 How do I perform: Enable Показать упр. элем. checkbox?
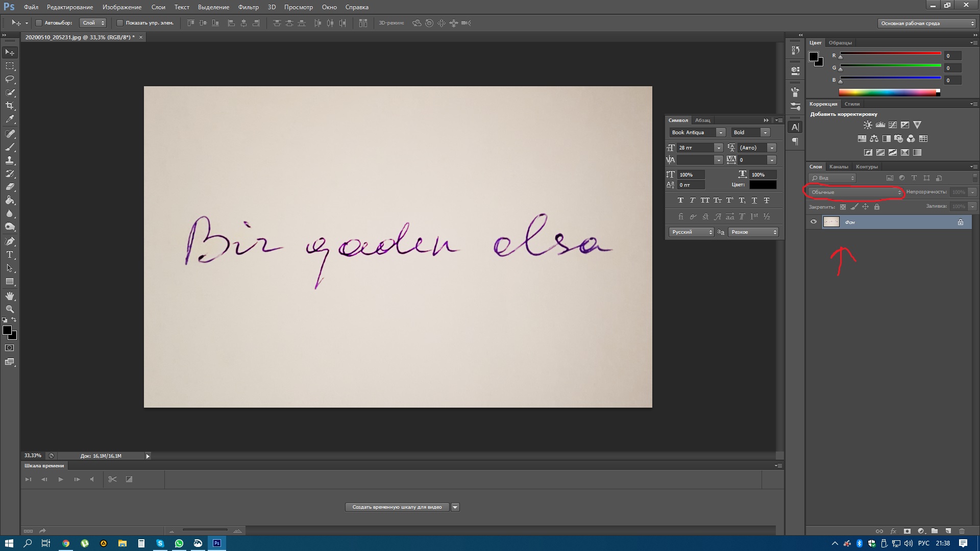pos(120,23)
